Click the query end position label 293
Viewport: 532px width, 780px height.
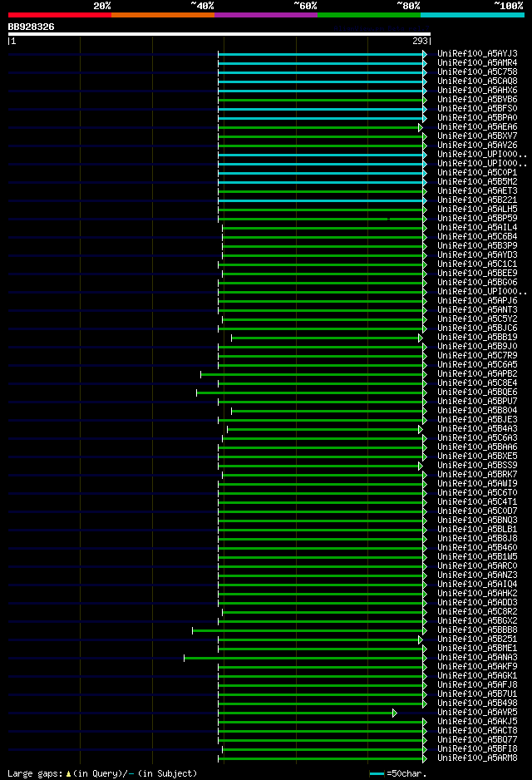point(420,42)
